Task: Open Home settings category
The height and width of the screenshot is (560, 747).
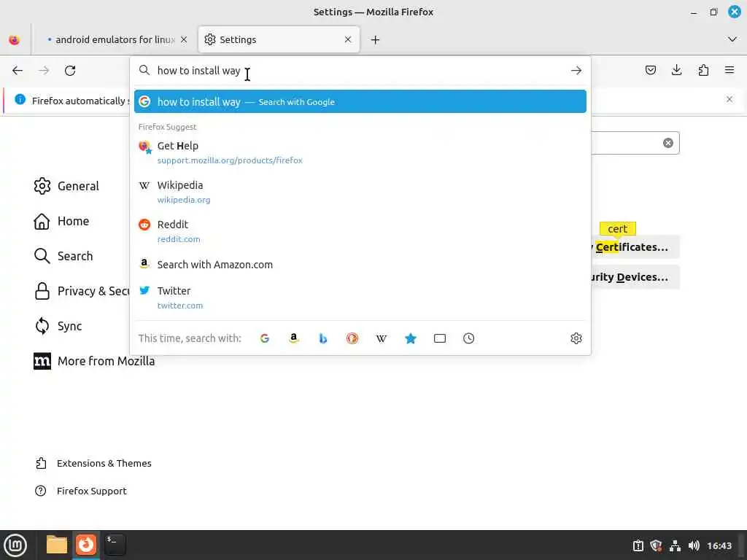Action: coord(61,222)
